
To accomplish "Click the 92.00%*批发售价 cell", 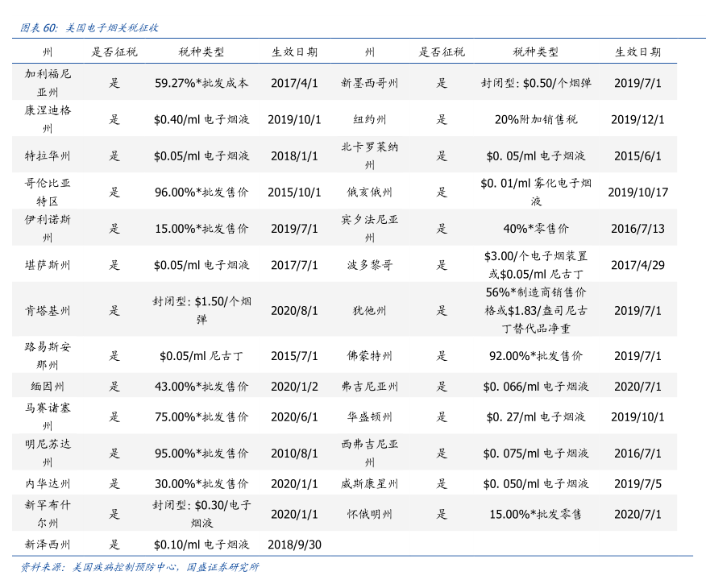I will click(x=536, y=356).
